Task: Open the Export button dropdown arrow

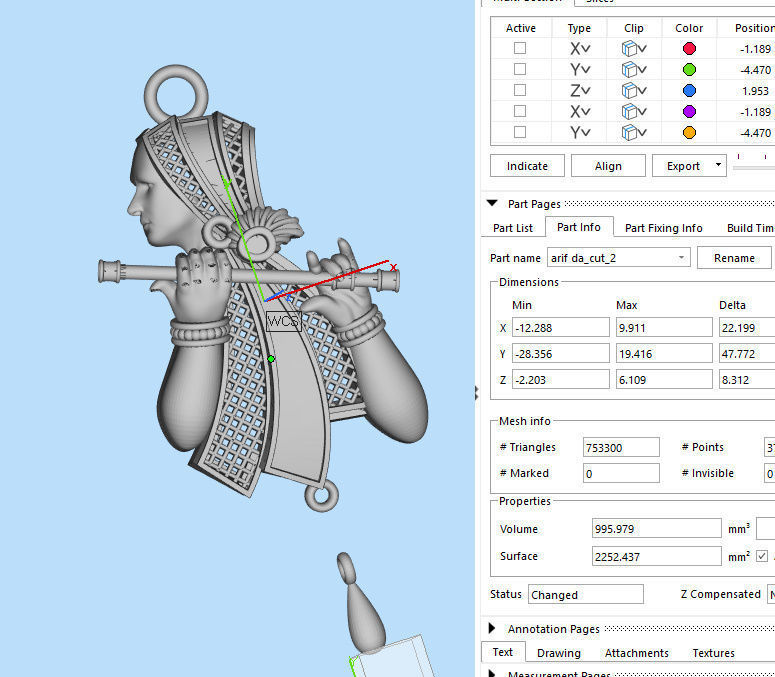Action: click(x=718, y=165)
